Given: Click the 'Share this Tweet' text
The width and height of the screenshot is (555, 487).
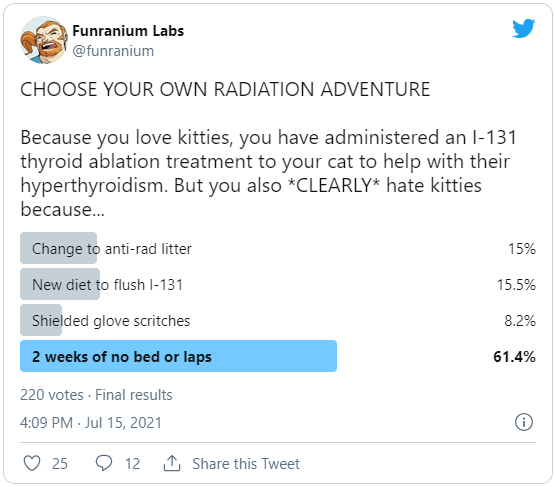Looking at the screenshot, I should [246, 464].
